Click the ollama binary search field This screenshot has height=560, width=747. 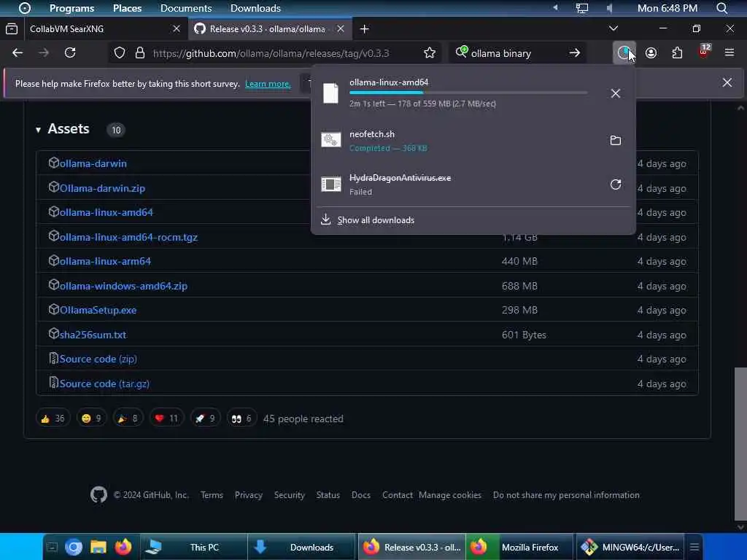click(x=518, y=53)
